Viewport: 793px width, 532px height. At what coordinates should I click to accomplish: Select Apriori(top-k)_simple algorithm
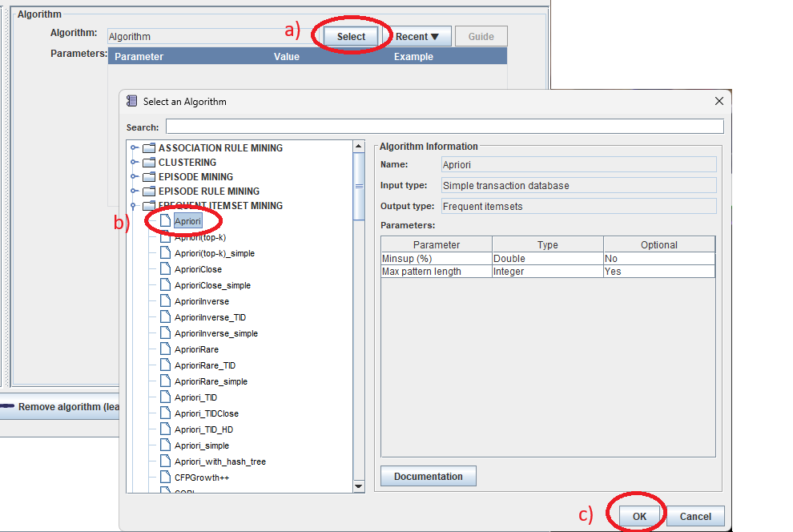tap(215, 253)
